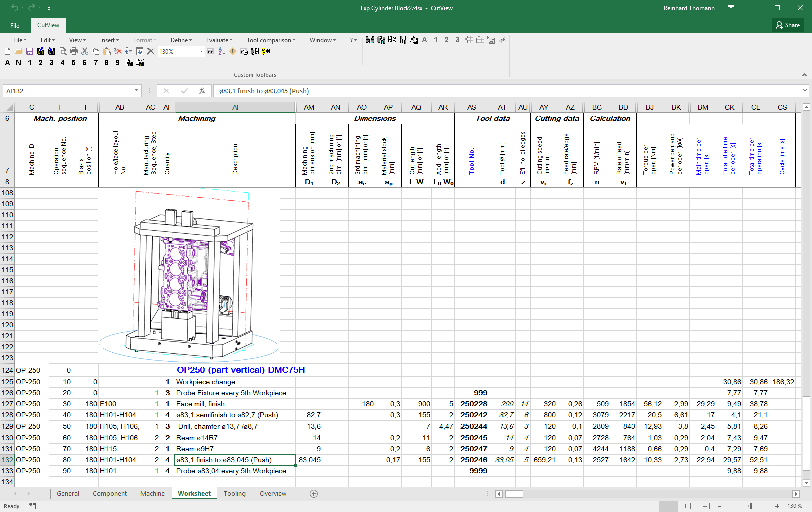
Task: Click the print preview magnifier icon
Action: [63, 51]
